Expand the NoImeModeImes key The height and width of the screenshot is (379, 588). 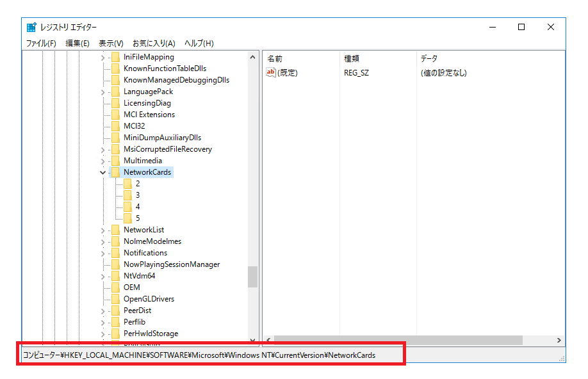tap(102, 242)
